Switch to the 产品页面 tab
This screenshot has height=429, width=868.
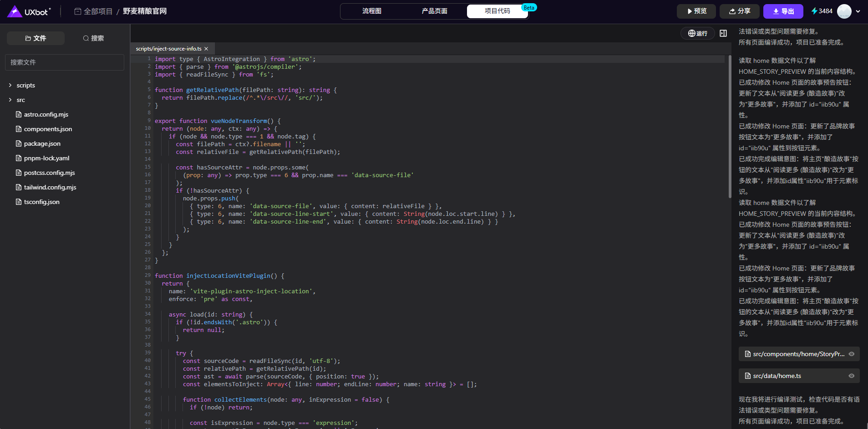(434, 11)
